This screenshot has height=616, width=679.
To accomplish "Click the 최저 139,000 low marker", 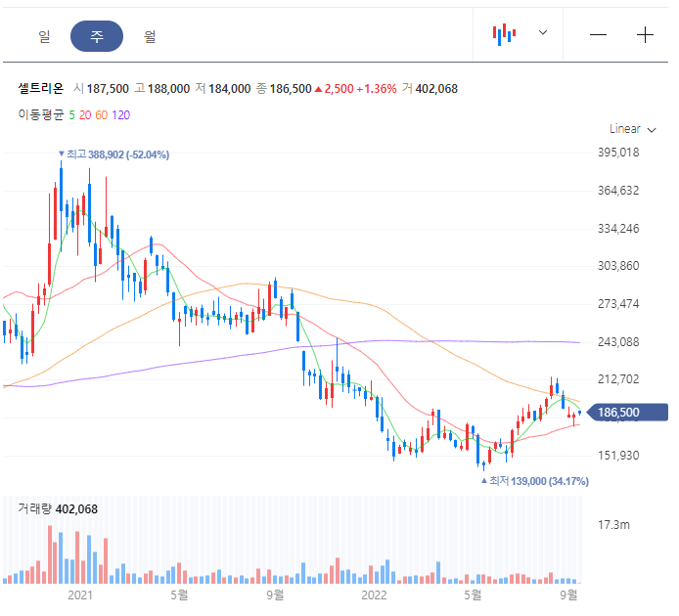I will tap(535, 481).
